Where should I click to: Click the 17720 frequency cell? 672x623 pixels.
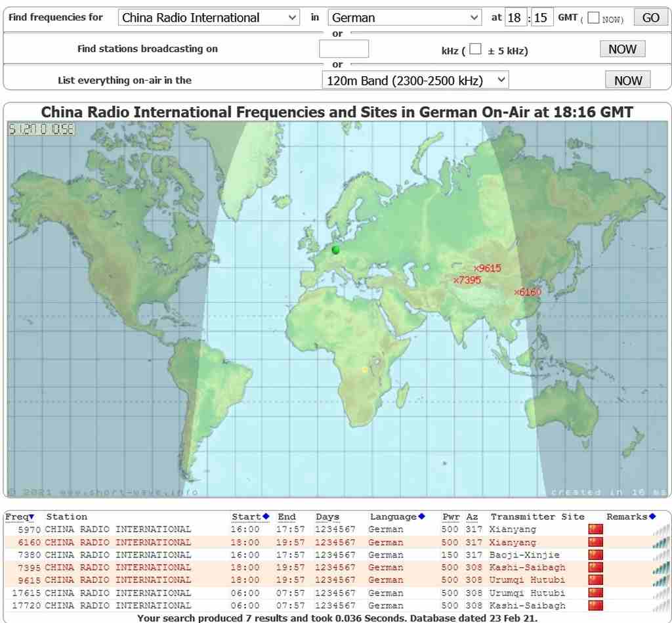click(x=26, y=605)
